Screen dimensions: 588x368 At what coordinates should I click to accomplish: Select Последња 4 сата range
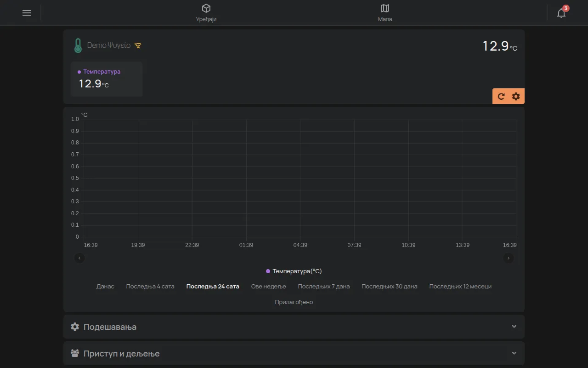tap(150, 286)
